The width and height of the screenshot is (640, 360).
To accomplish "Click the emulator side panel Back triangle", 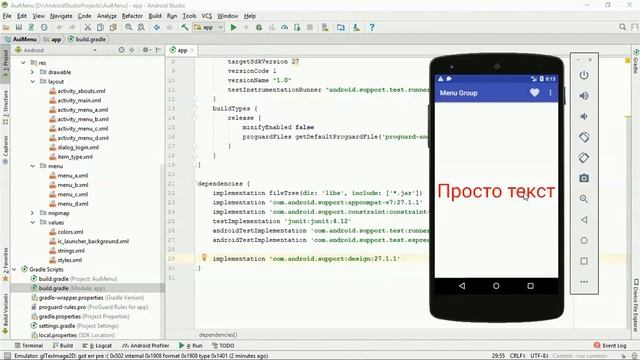I will [584, 220].
